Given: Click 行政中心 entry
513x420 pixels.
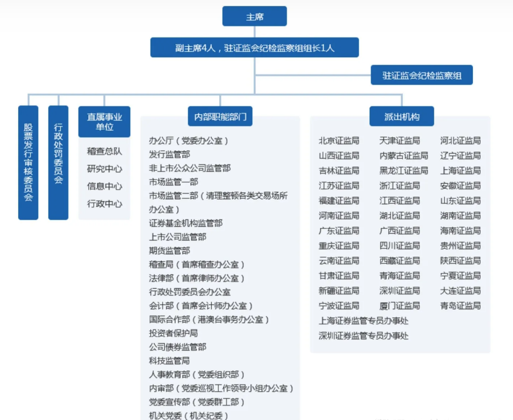Looking at the screenshot, I should 104,204.
